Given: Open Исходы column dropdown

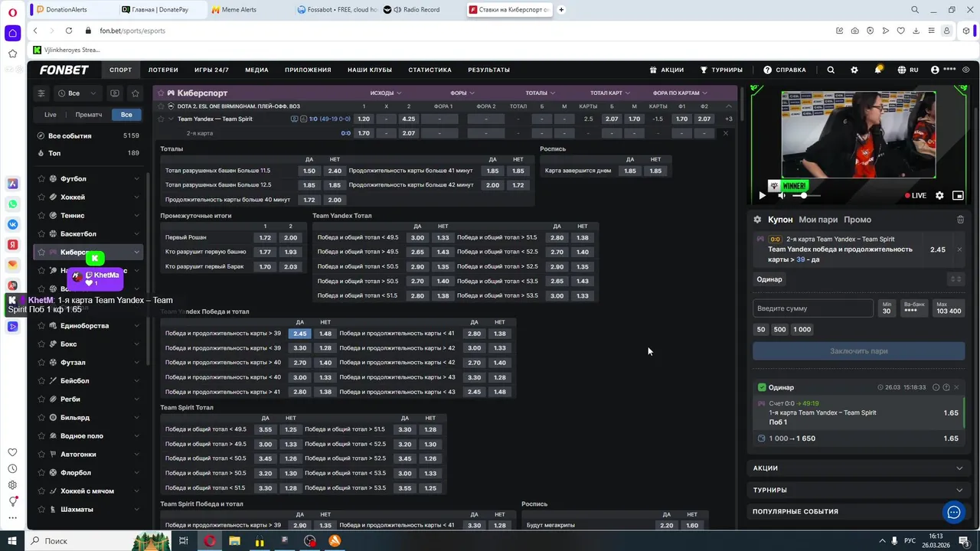Looking at the screenshot, I should [x=385, y=93].
